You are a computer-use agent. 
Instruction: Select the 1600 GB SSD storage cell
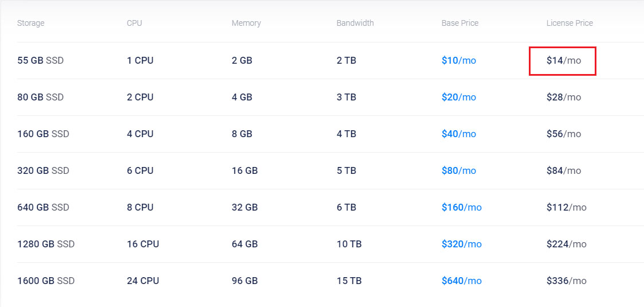(46, 281)
